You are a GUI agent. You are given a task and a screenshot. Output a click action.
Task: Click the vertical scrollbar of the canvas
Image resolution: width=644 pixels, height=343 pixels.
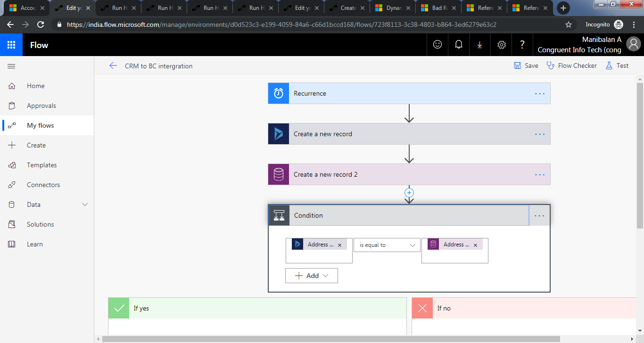[x=640, y=155]
